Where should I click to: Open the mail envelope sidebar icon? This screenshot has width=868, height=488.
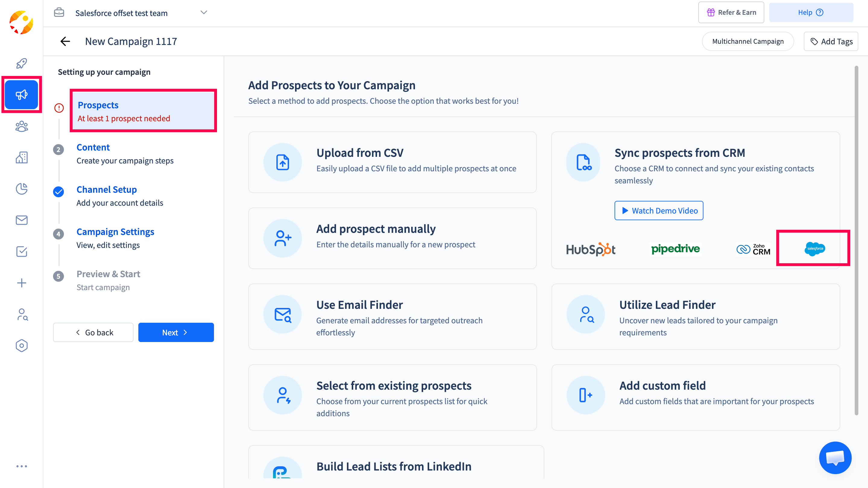[x=22, y=220]
